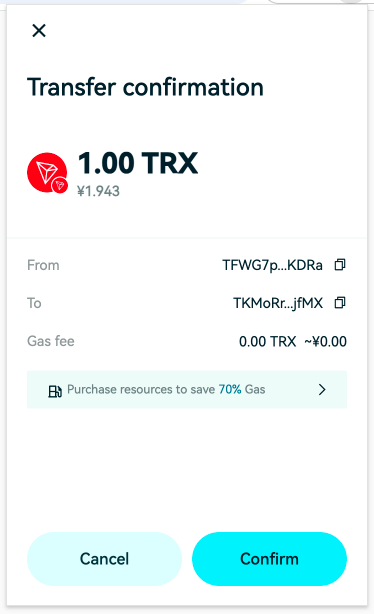Viewport: 374px width, 614px height.
Task: Click the Transfer confirmation heading
Action: (x=145, y=87)
